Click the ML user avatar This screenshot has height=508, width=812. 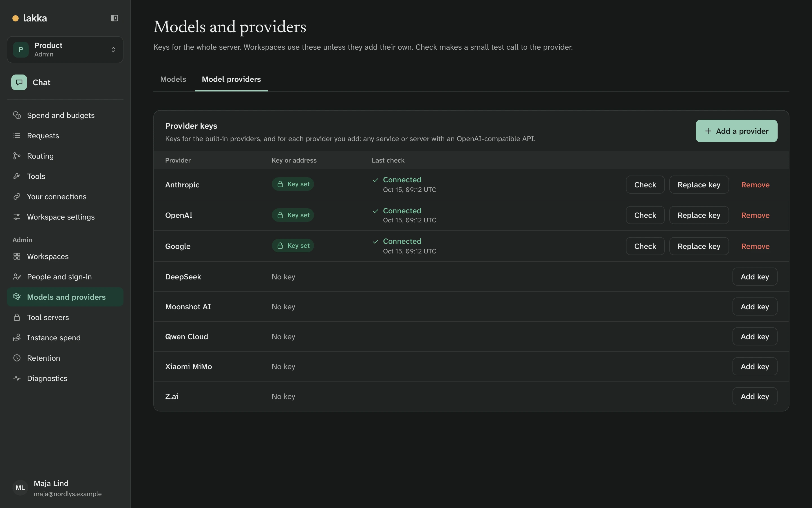[20, 488]
